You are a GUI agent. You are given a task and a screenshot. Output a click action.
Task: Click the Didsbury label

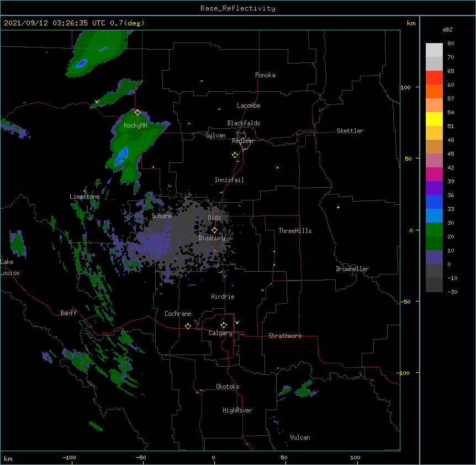pyautogui.click(x=211, y=238)
